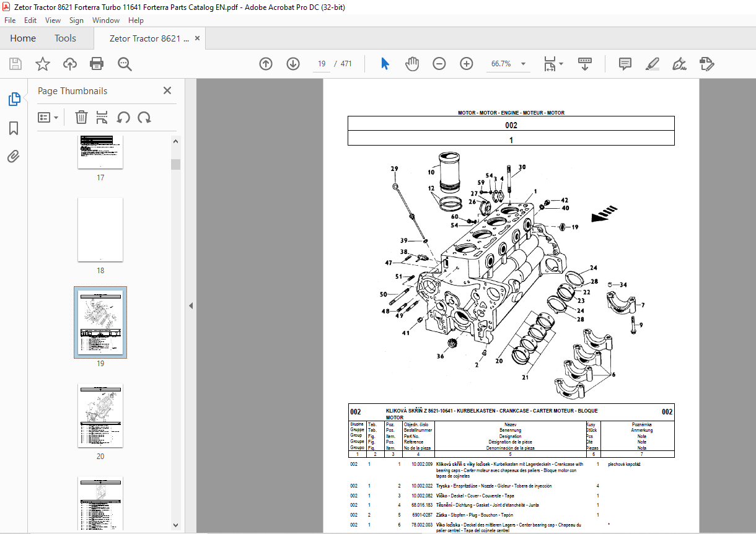Click the page number field showing 19
The image size is (756, 534).
coord(322,64)
